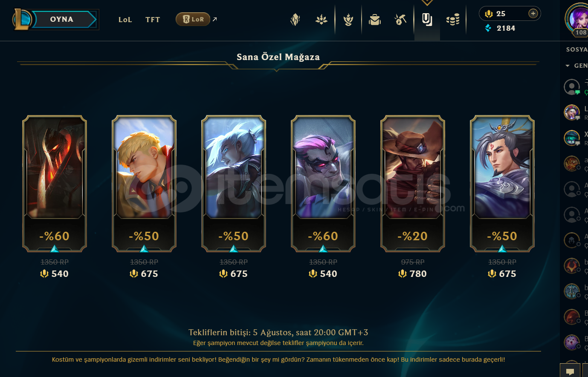Switch to the TFT tab
588x377 pixels.
pyautogui.click(x=153, y=20)
